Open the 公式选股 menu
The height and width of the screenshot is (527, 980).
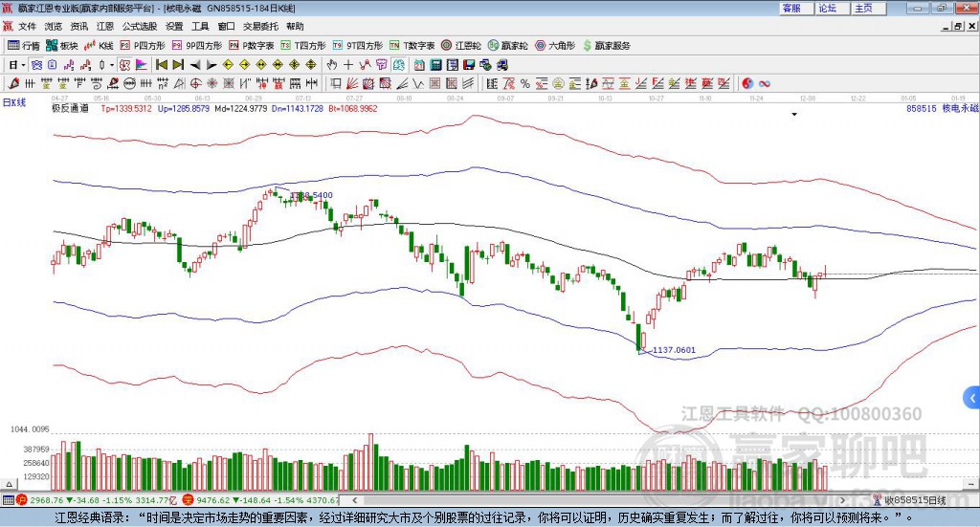[x=140, y=26]
